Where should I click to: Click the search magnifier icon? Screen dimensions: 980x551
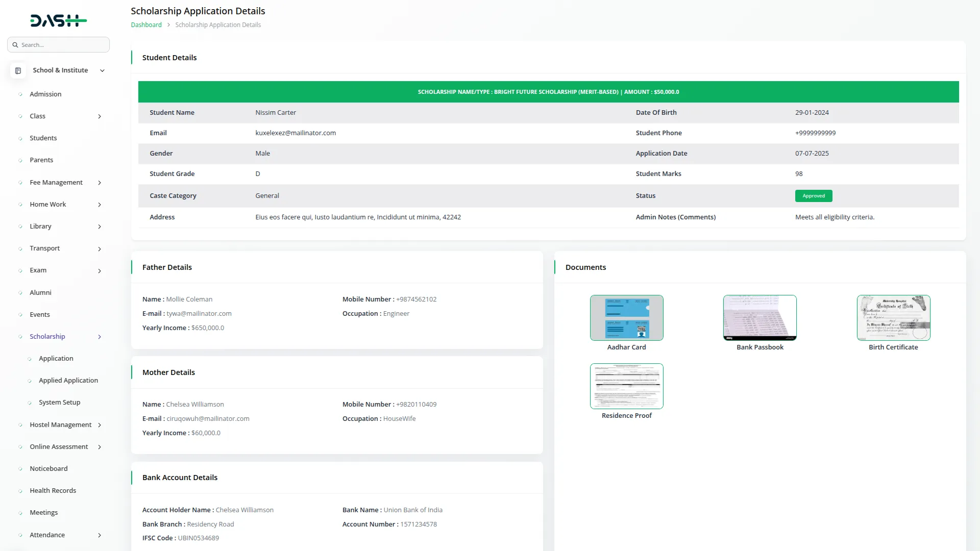[15, 45]
